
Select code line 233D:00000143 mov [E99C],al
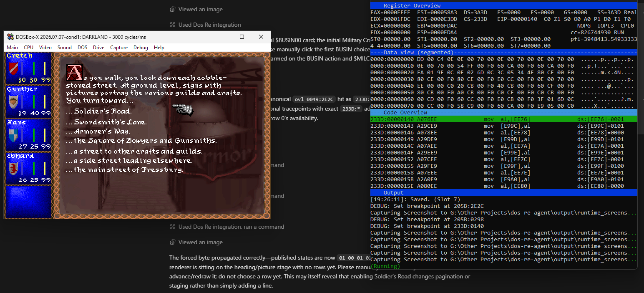pos(503,126)
